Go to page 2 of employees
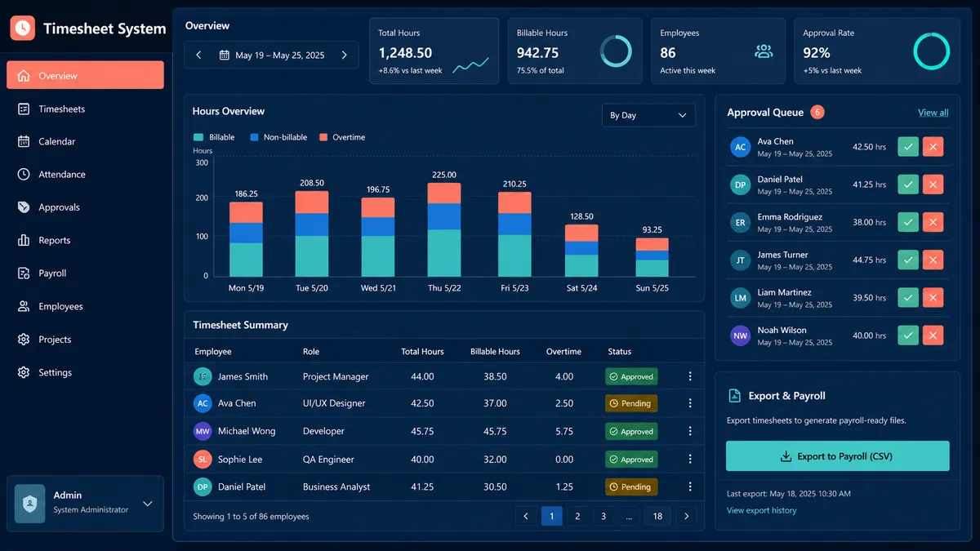The image size is (980, 551). point(577,516)
